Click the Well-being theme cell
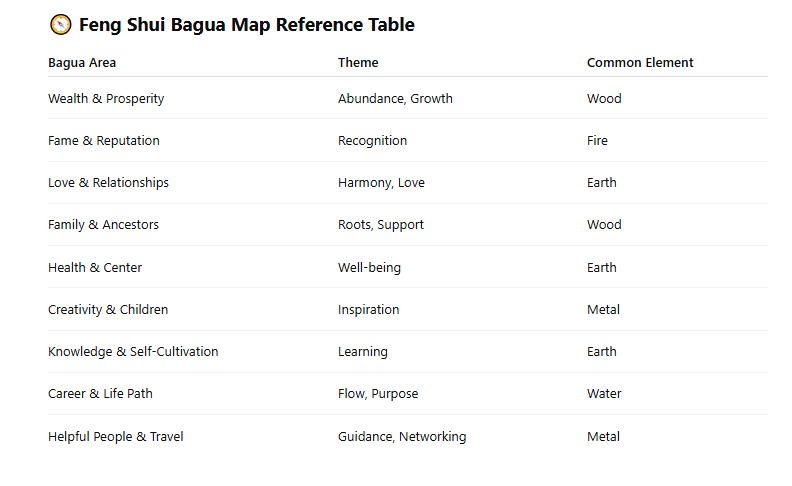The image size is (792, 486). (x=369, y=267)
